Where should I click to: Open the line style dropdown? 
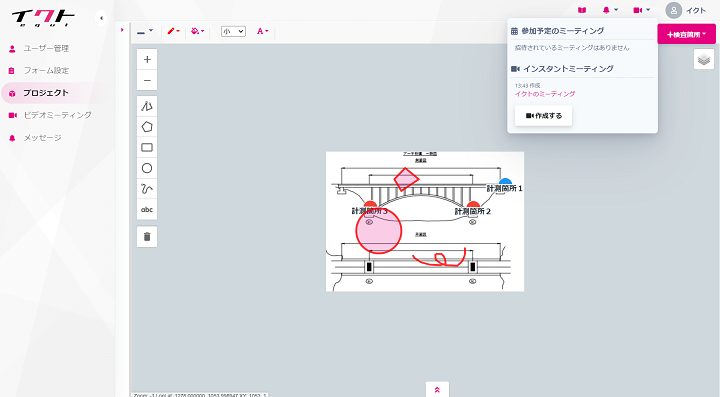click(145, 32)
